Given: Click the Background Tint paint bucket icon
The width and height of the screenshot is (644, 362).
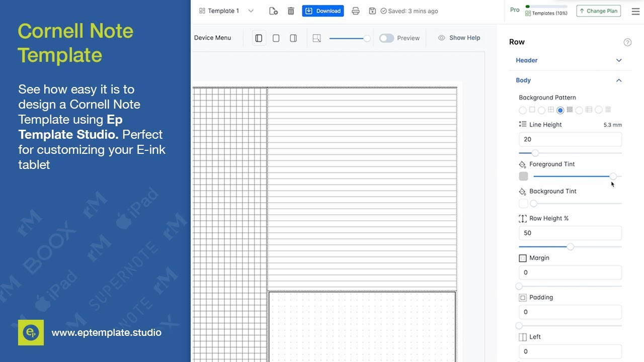Looking at the screenshot, I should [x=523, y=192].
